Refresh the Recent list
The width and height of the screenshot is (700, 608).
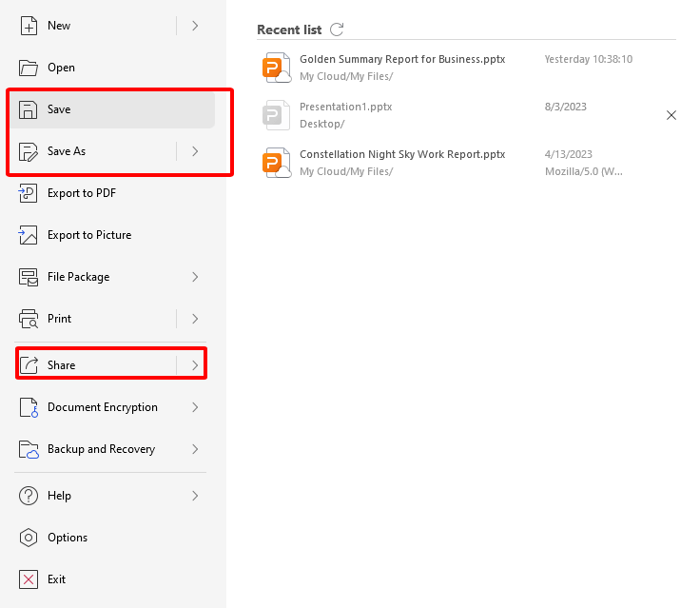tap(337, 29)
